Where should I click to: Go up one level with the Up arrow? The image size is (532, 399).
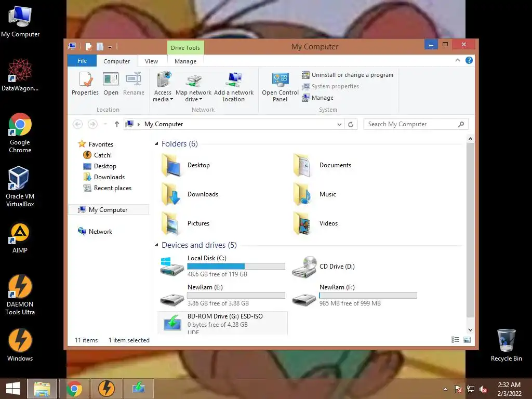click(x=117, y=124)
